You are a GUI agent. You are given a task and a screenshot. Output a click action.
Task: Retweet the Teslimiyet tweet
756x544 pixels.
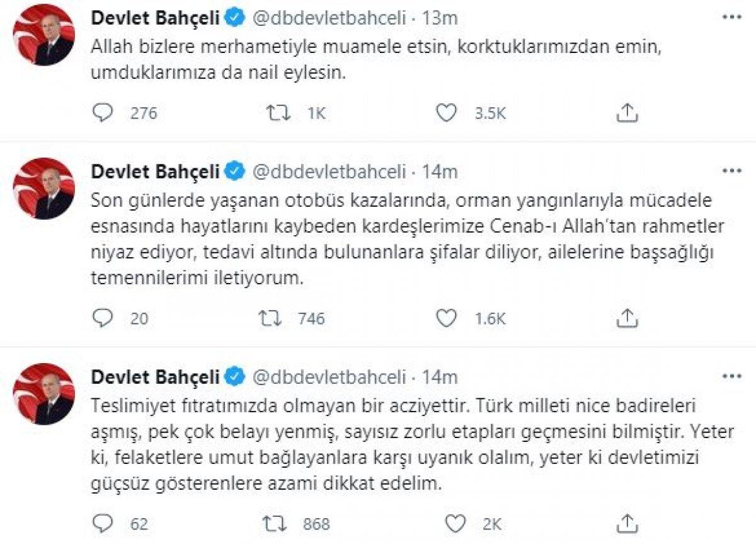[275, 523]
